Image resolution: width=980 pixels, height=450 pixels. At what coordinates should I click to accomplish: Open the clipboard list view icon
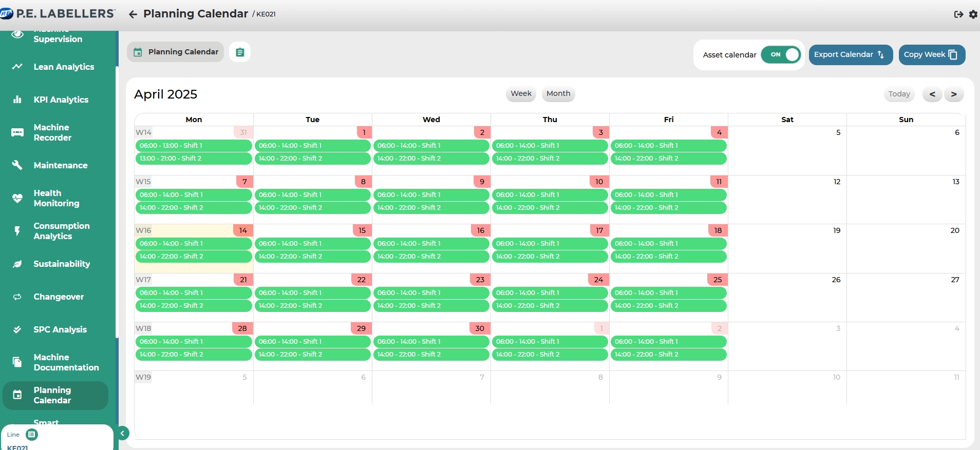coord(240,52)
